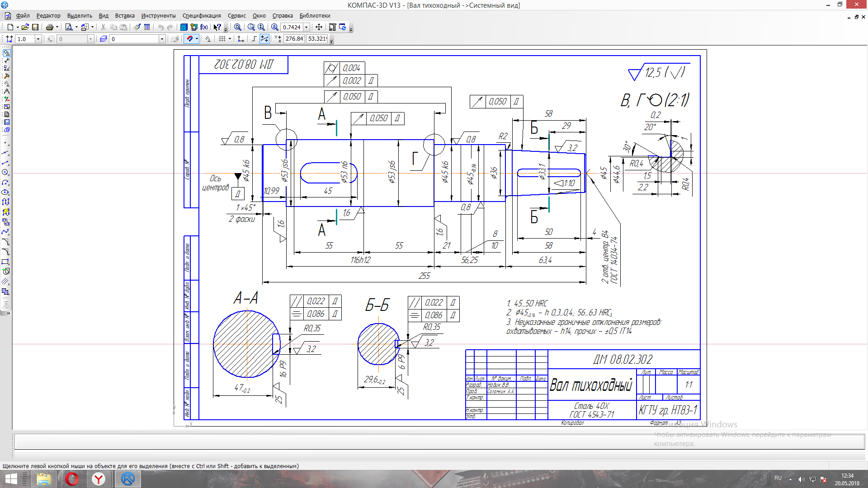Toggle the grid display button
This screenshot has height=488, width=868.
pos(222,39)
